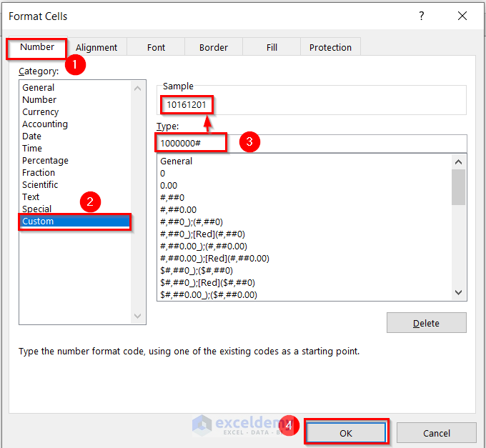Go to the Fill tab
Screen dimensions: 486x448
(272, 47)
